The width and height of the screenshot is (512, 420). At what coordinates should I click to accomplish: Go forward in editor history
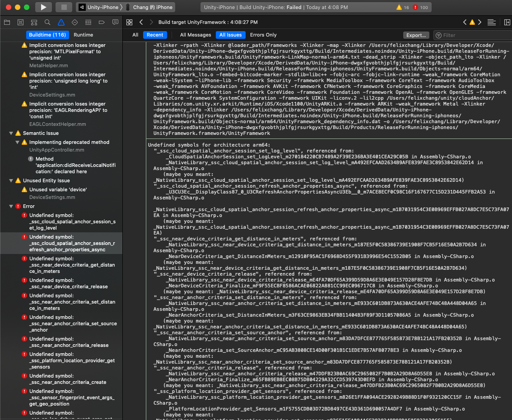[x=151, y=22]
